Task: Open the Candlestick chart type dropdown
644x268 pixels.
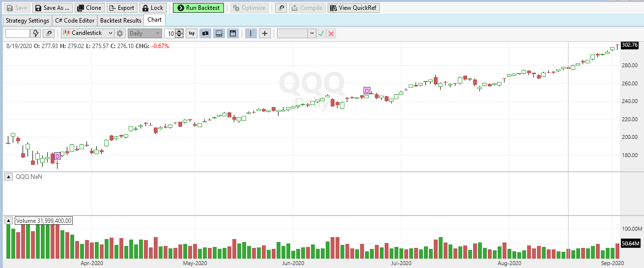Action: (x=87, y=33)
